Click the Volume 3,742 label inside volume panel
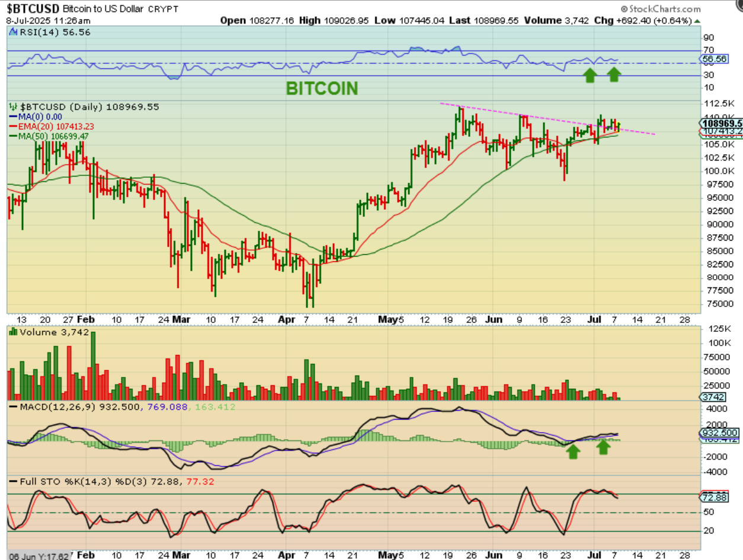 coord(55,332)
